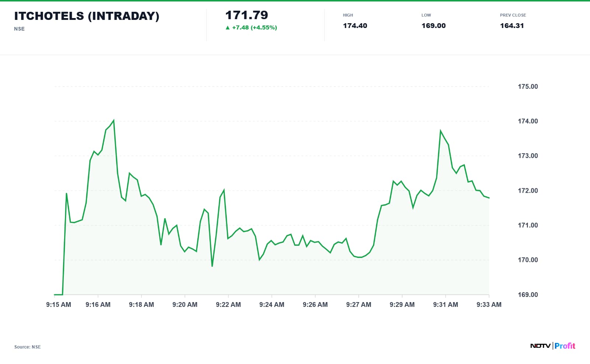
Task: Click the 9:15 AM x-axis label
Action: tap(59, 305)
